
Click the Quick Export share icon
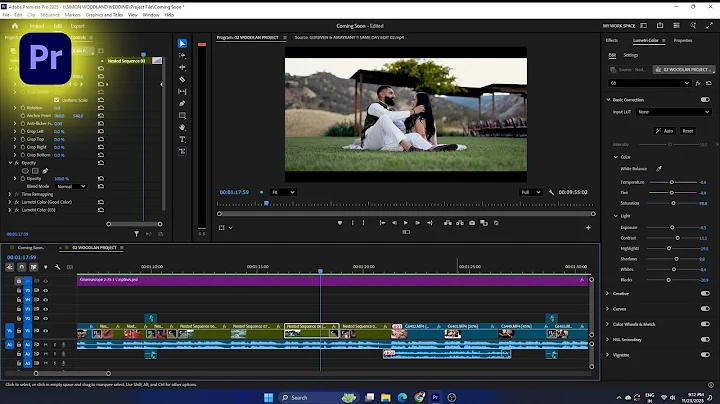coord(660,26)
